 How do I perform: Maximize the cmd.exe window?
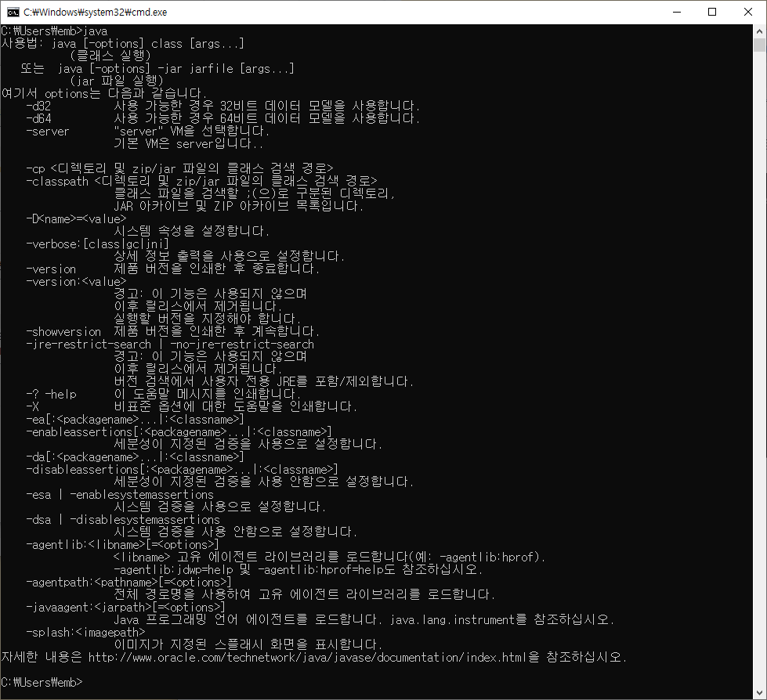click(x=712, y=13)
